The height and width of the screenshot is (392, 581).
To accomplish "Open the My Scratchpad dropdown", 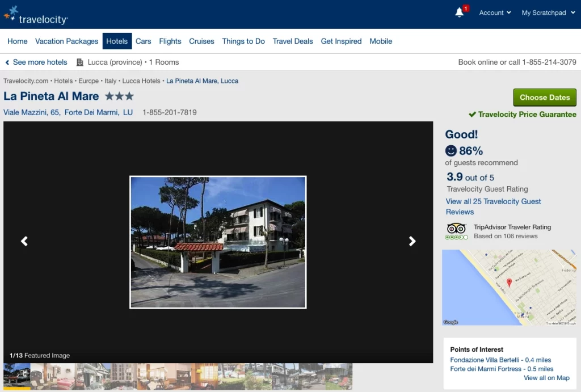I will [549, 12].
